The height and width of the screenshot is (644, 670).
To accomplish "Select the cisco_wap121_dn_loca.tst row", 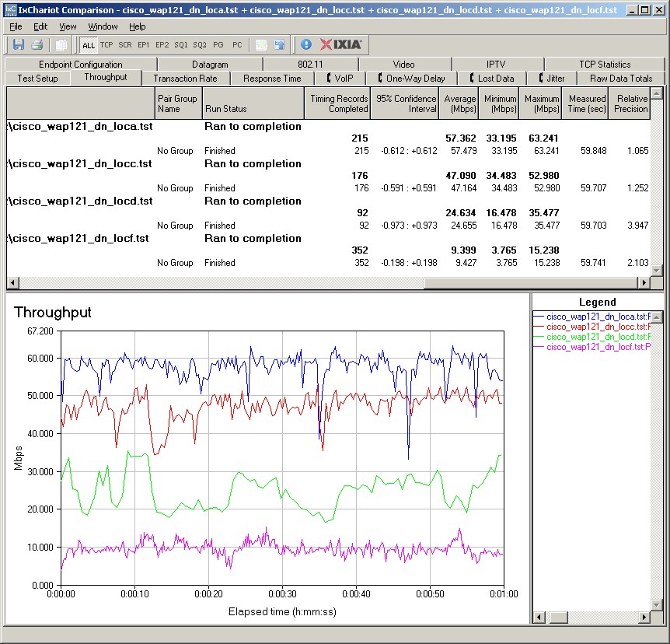I will tap(328, 127).
